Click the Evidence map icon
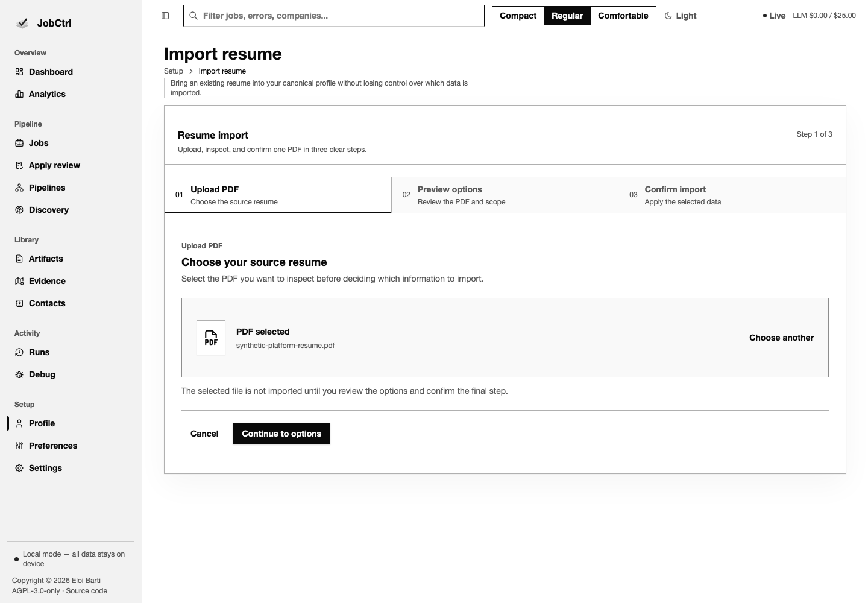The height and width of the screenshot is (603, 868). pos(19,281)
